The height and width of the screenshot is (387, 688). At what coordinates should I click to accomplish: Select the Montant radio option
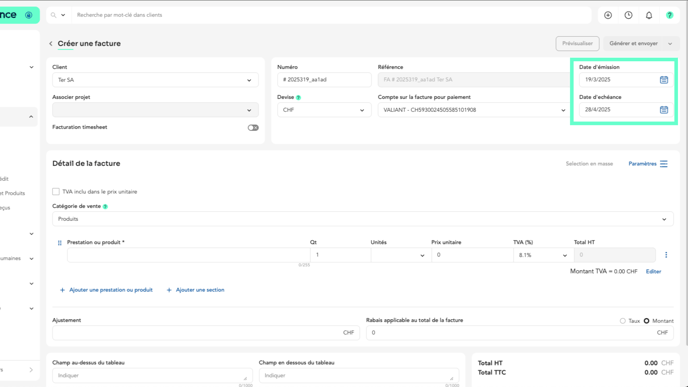(x=646, y=321)
